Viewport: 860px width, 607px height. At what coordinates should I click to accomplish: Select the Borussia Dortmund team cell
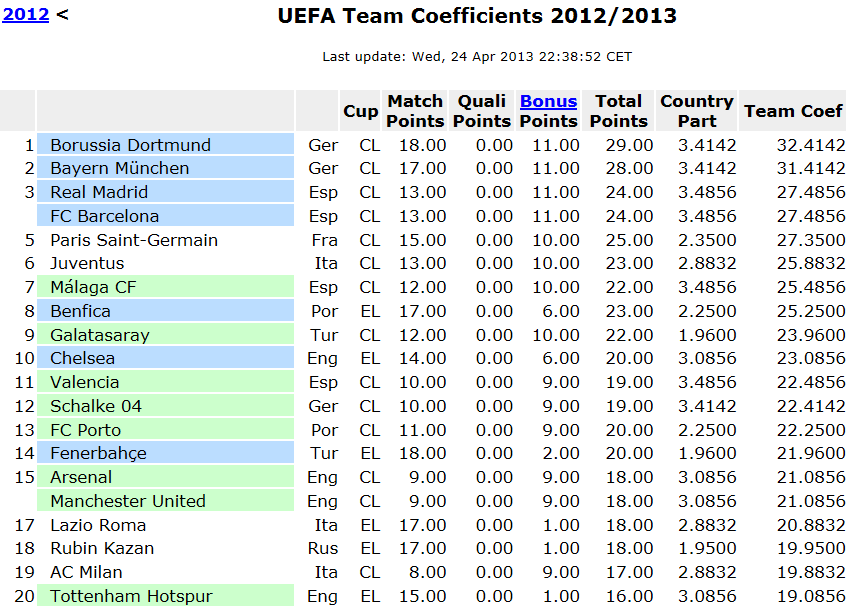tap(130, 145)
